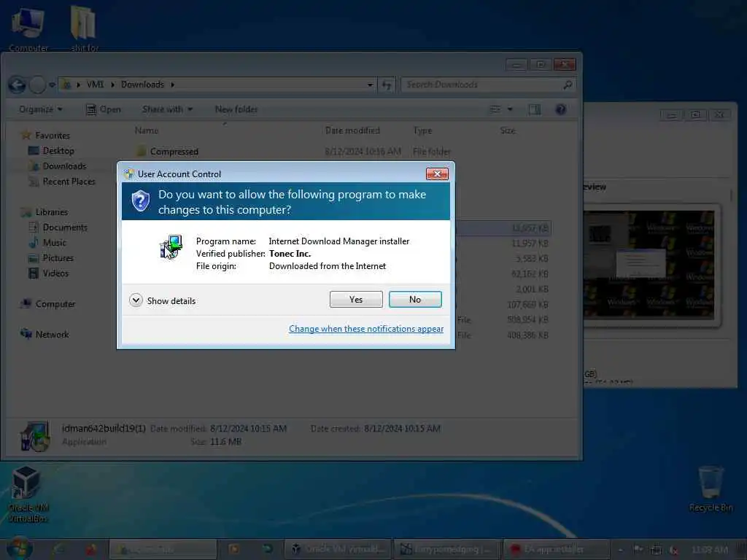Click the Recycle Bin desktop icon
The width and height of the screenshot is (747, 560).
(x=711, y=489)
